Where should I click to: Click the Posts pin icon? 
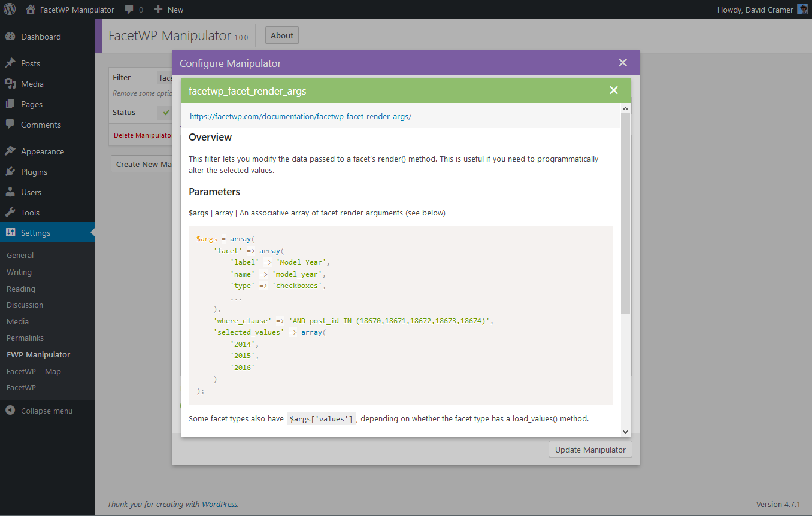[10, 63]
